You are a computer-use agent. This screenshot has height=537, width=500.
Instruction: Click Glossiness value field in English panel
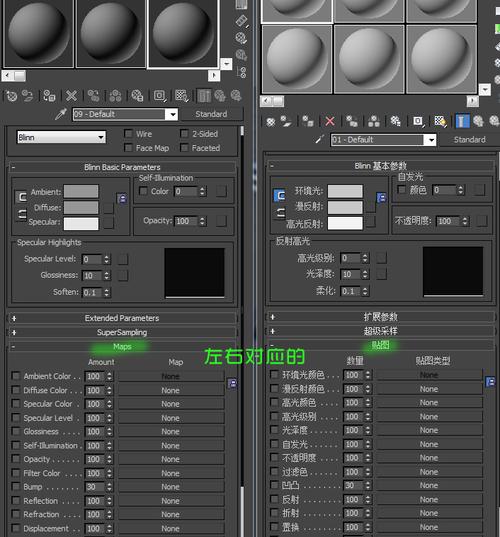pyautogui.click(x=92, y=276)
